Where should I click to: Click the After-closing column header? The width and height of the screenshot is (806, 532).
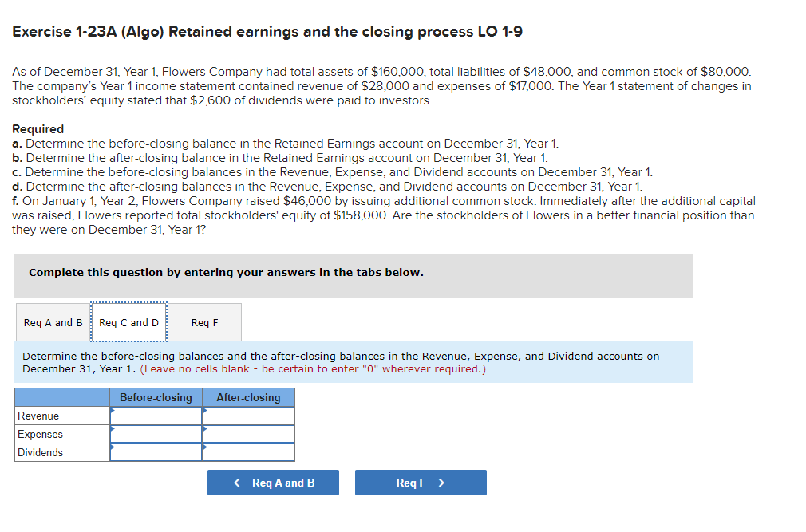click(248, 397)
